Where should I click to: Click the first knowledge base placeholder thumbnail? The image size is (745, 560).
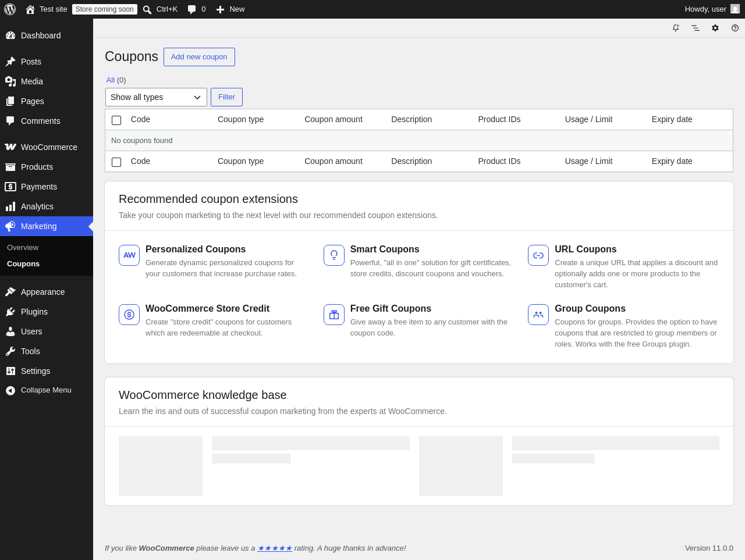coord(161,466)
